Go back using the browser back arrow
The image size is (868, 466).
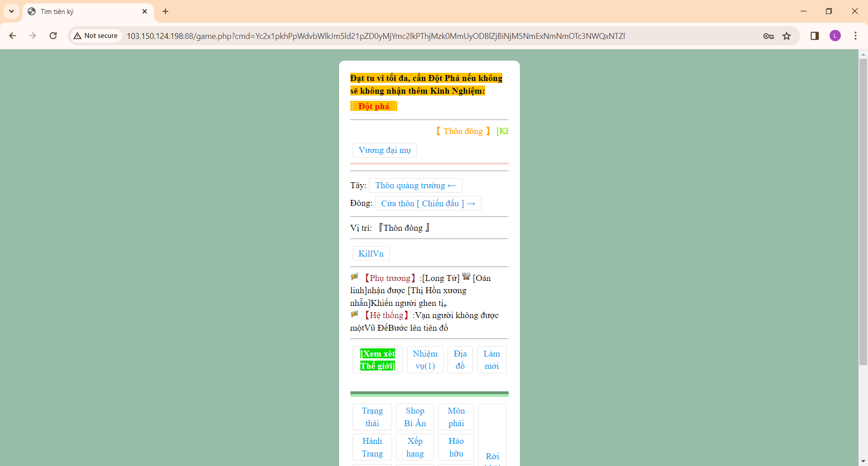coord(13,36)
